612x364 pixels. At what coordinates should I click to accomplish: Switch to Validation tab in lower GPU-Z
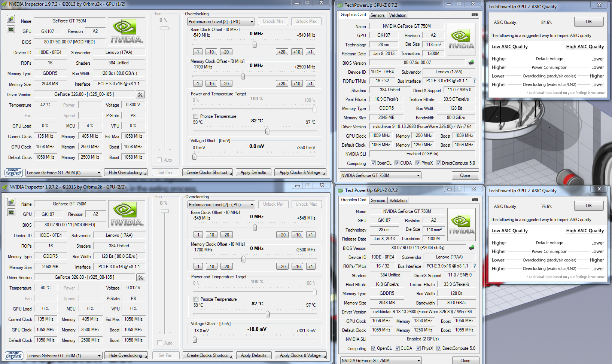tap(398, 201)
